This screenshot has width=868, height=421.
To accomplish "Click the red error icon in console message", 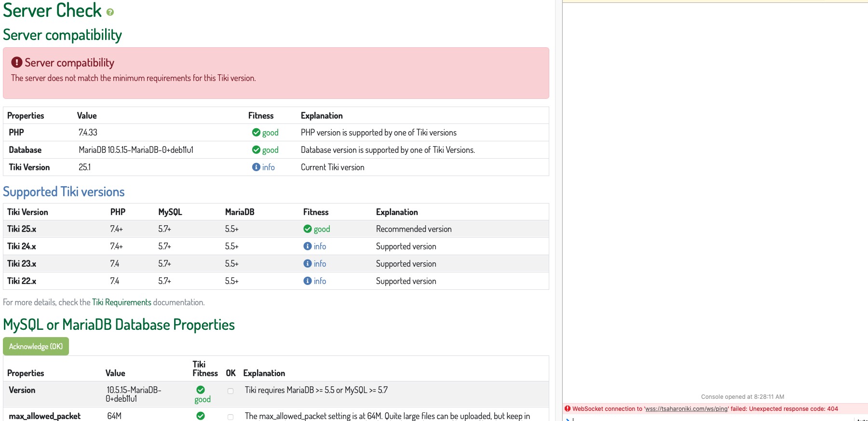I will (568, 408).
